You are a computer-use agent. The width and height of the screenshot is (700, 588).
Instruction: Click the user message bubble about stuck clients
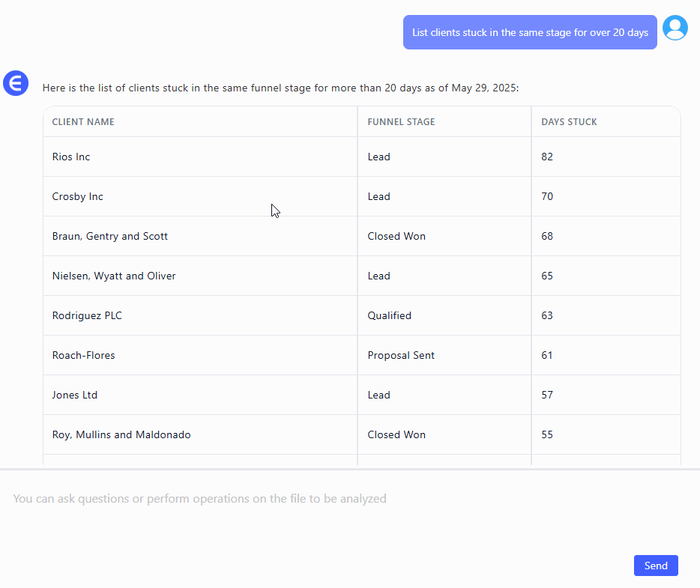(529, 33)
